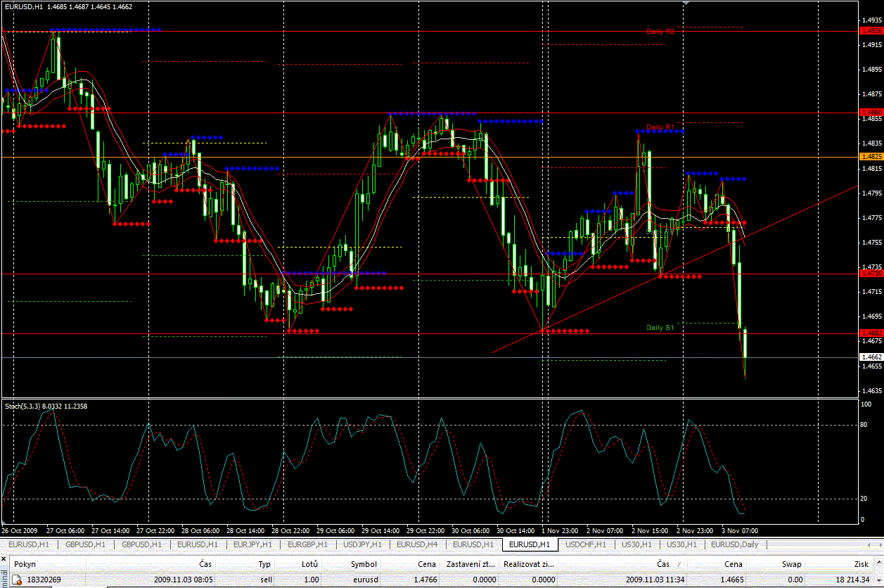Sort by the Symbol column header
The image size is (884, 588).
click(364, 564)
